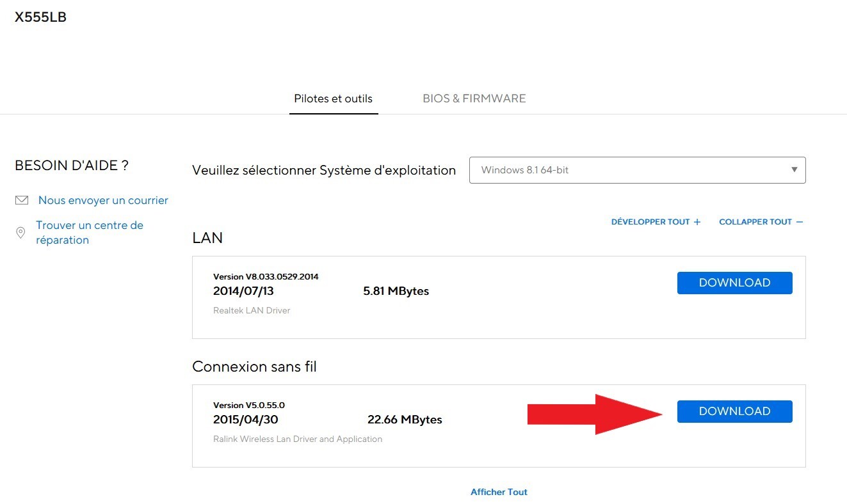The image size is (847, 504).
Task: Click the Afficher Tout link
Action: click(499, 492)
